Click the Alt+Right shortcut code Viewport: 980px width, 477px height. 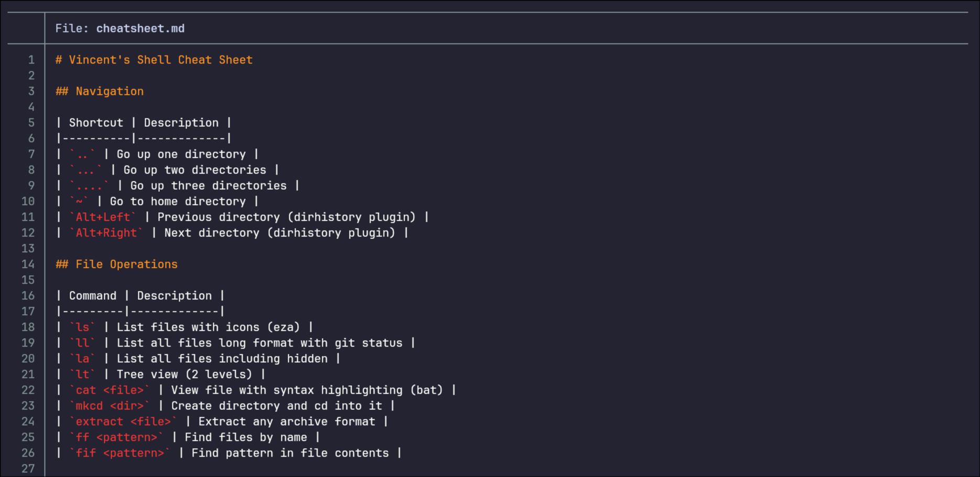point(106,233)
